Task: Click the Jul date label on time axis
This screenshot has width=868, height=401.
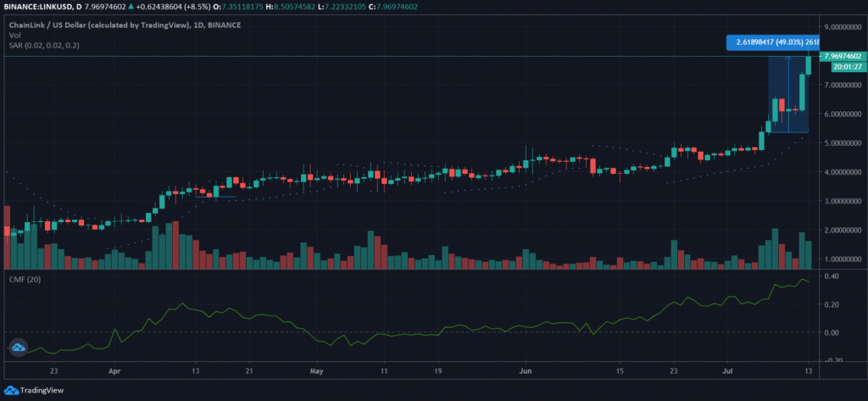Action: (x=727, y=371)
